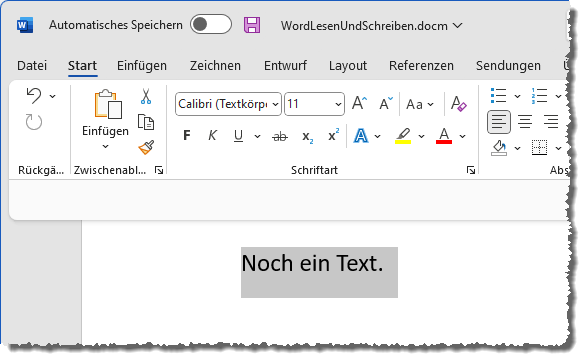Align text right
The width and height of the screenshot is (587, 362).
[551, 122]
